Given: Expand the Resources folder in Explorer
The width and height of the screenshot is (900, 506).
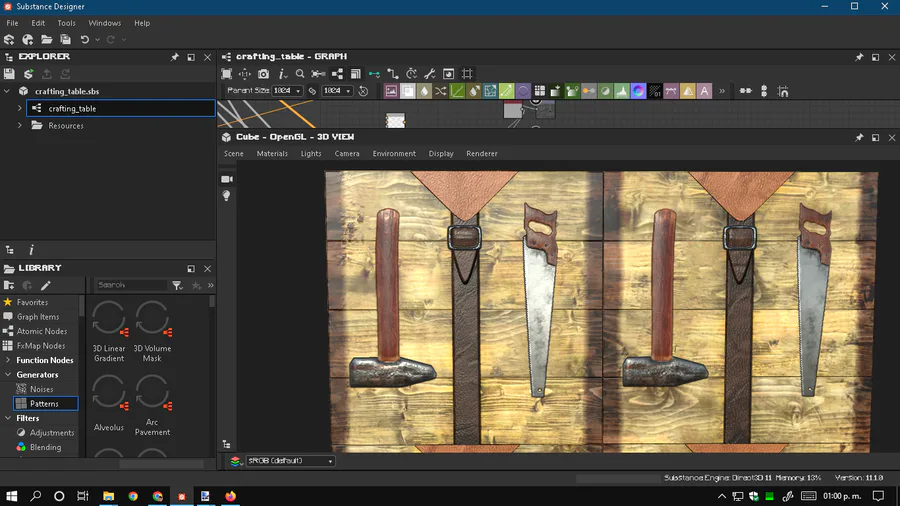Looking at the screenshot, I should 20,126.
